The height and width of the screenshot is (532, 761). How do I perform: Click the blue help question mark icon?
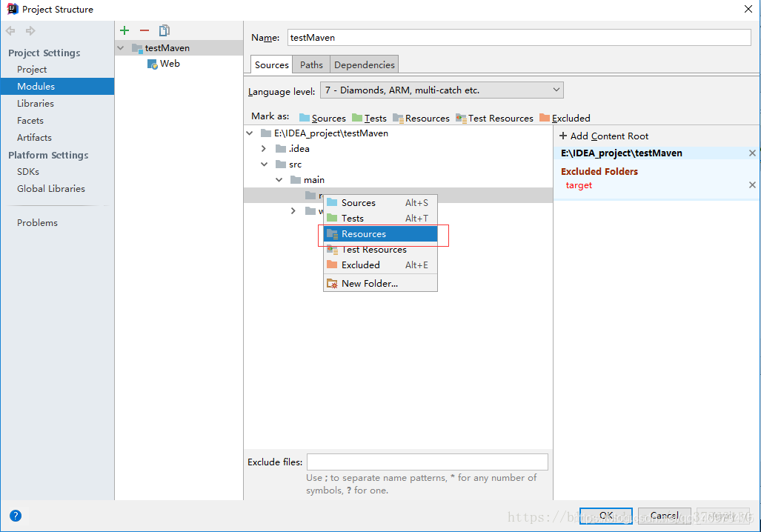16,516
